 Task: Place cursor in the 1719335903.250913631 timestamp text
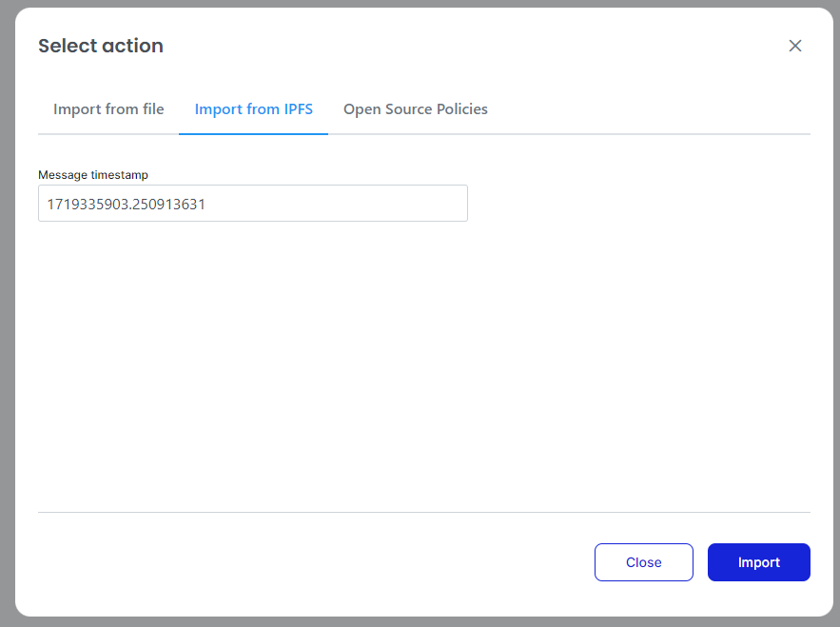pos(127,204)
